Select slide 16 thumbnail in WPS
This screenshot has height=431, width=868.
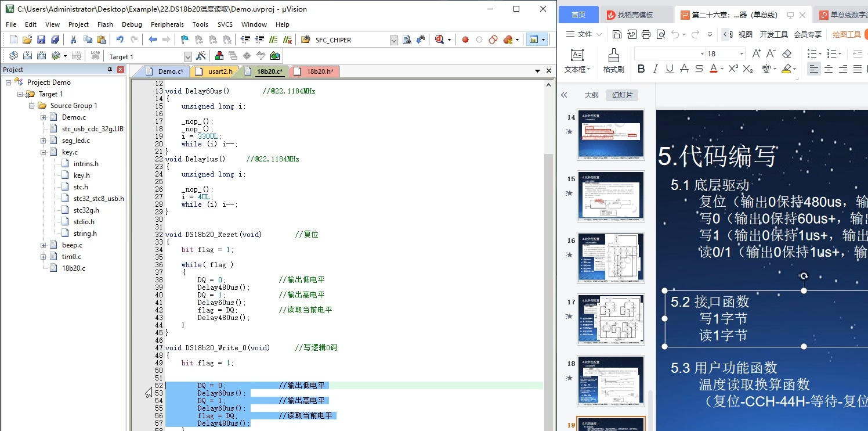610,258
